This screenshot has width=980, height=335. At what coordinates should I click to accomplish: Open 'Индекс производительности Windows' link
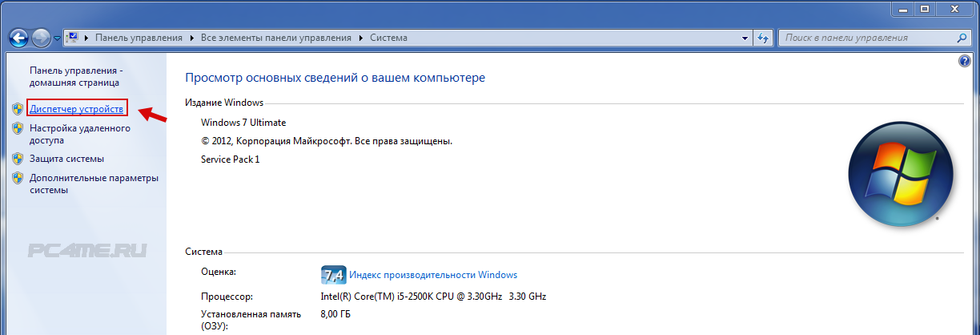pos(433,275)
